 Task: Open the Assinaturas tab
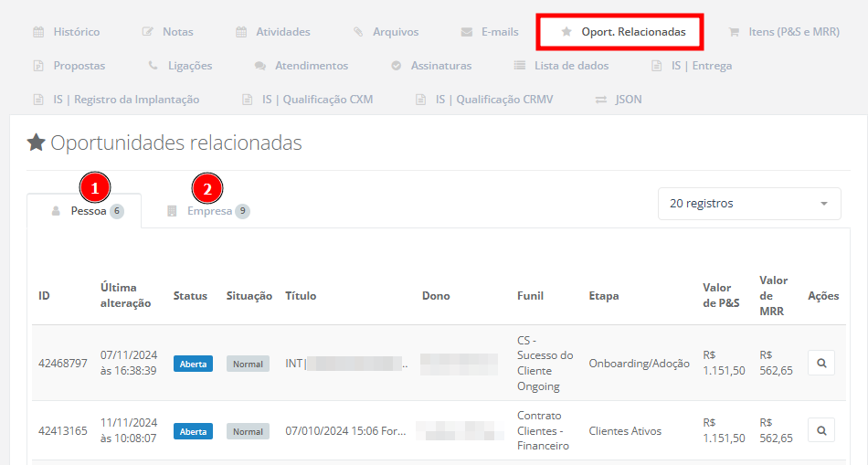440,66
